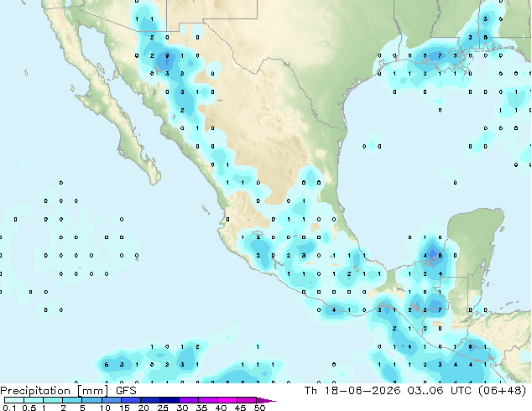Click the "0.1" legend scale label
The image size is (532, 411).
pyautogui.click(x=9, y=408)
